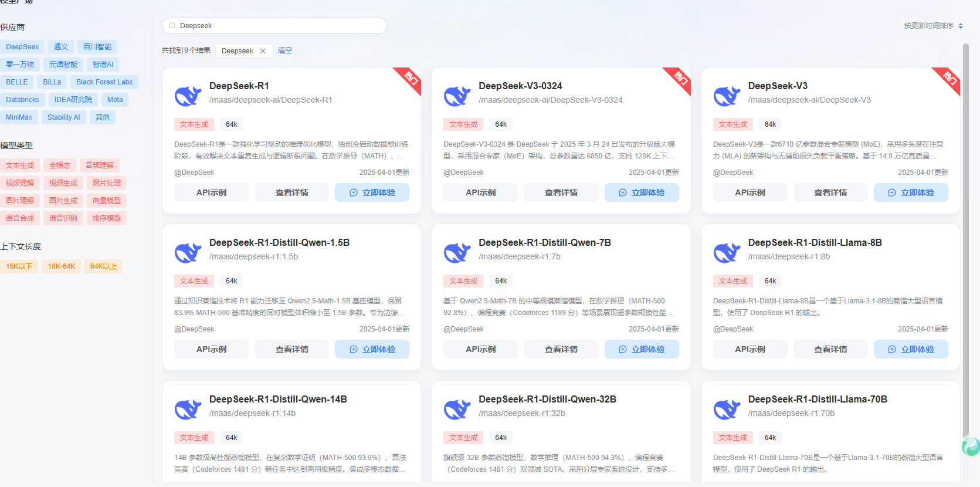Image resolution: width=980 pixels, height=487 pixels.
Task: Select the 64K以上 context length filter
Action: pyautogui.click(x=104, y=266)
